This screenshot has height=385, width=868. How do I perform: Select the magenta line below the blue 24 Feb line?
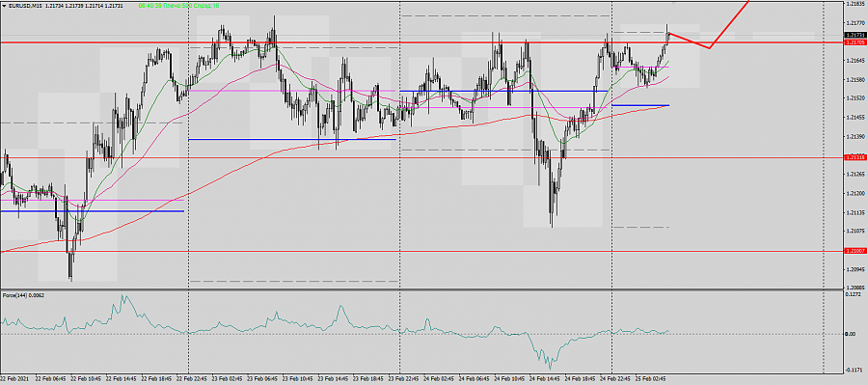point(503,107)
